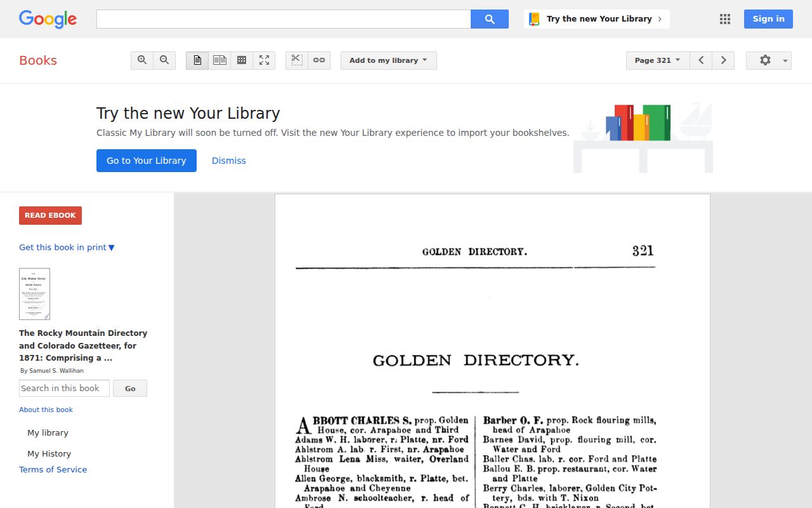Click Go to Your Library button
812x508 pixels.
click(x=147, y=161)
